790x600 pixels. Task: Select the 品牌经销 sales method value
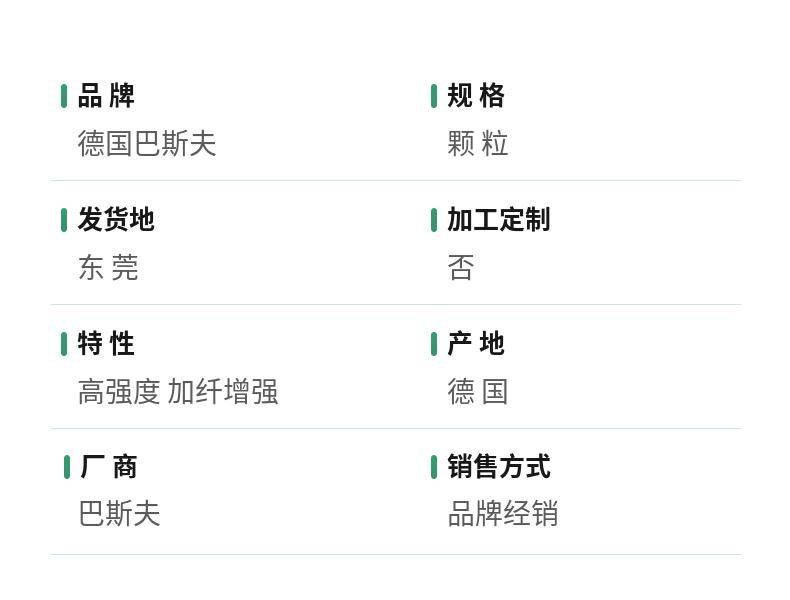502,514
